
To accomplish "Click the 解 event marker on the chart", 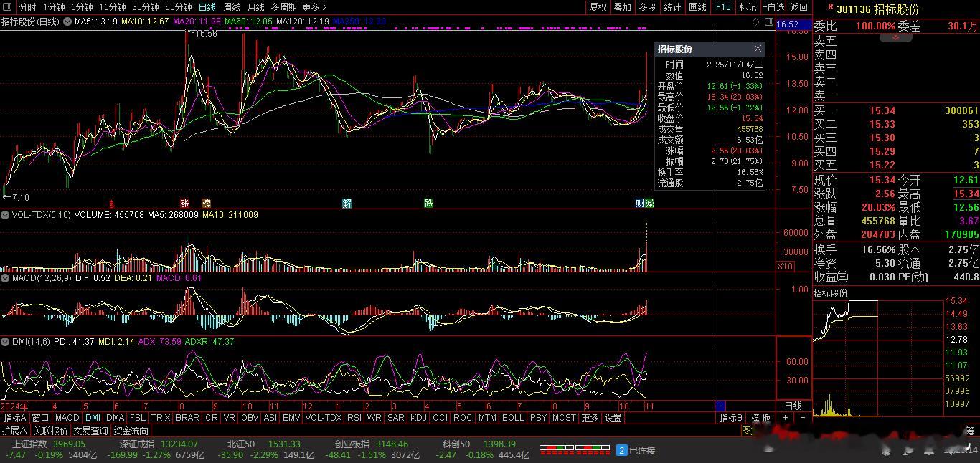I will click(x=347, y=204).
